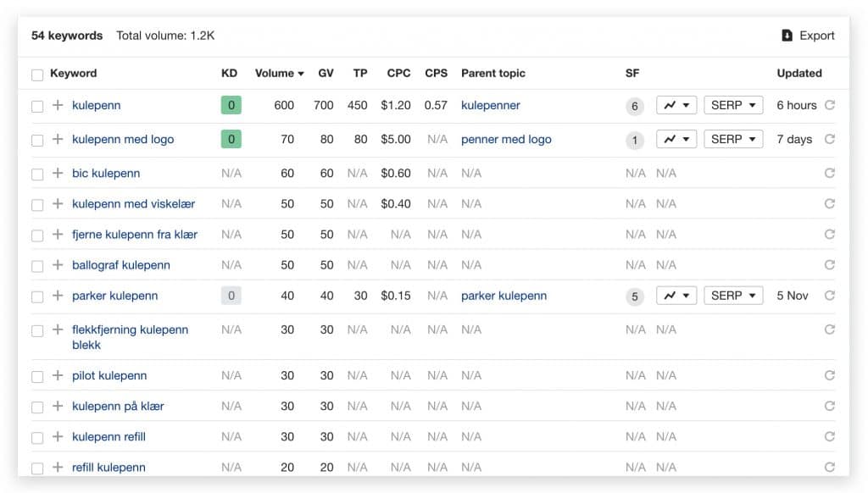Refresh the bic kulepenn row data
The height and width of the screenshot is (493, 868).
pos(829,173)
